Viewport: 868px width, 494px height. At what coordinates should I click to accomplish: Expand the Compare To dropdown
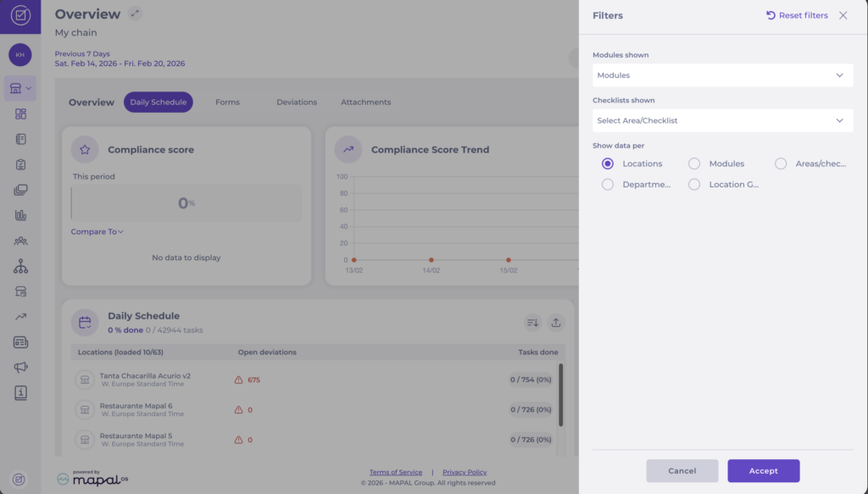(97, 231)
